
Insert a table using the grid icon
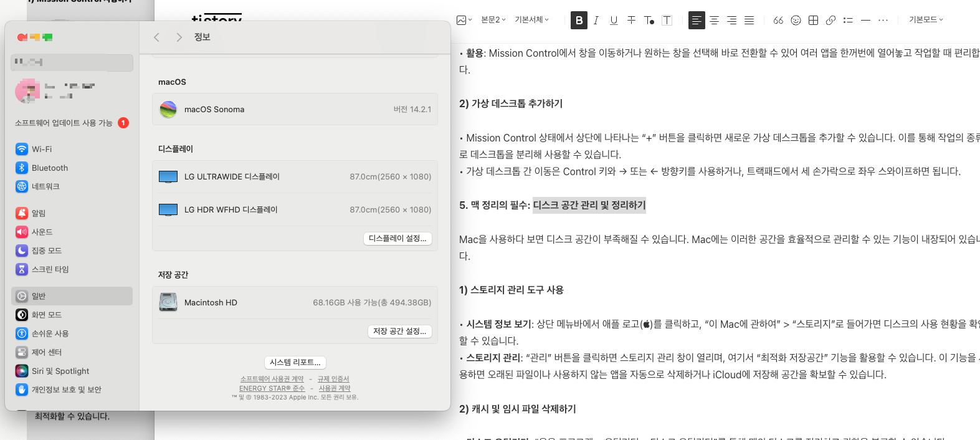click(x=813, y=21)
